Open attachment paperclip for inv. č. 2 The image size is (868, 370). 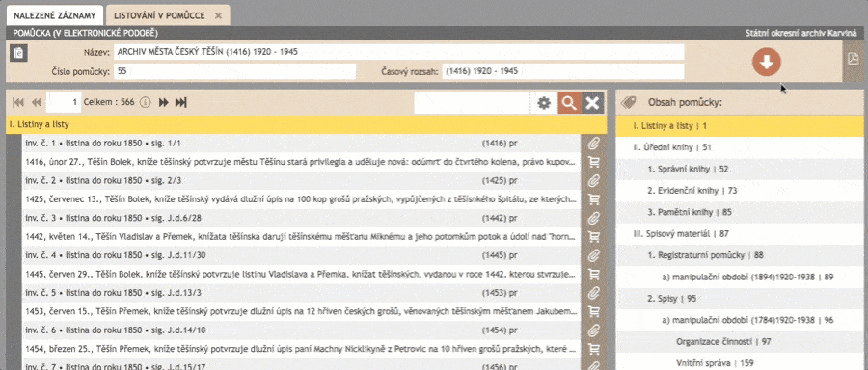(x=594, y=181)
